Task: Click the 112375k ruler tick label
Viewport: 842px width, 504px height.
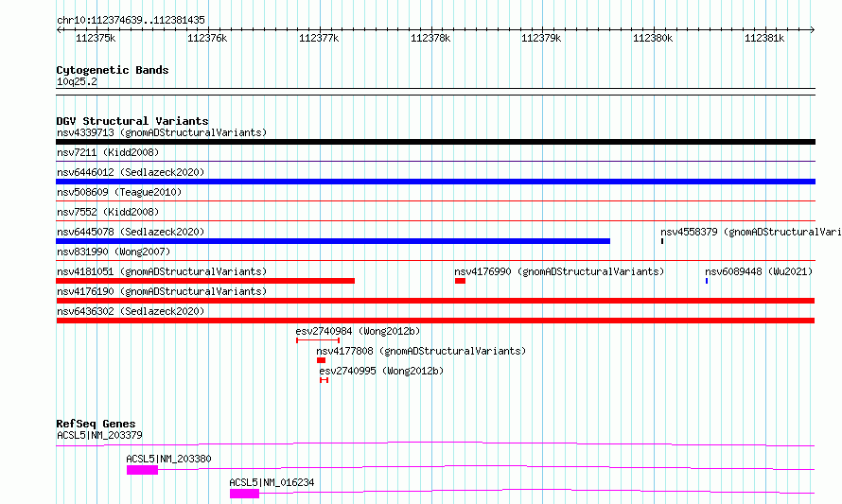Action: (x=96, y=38)
